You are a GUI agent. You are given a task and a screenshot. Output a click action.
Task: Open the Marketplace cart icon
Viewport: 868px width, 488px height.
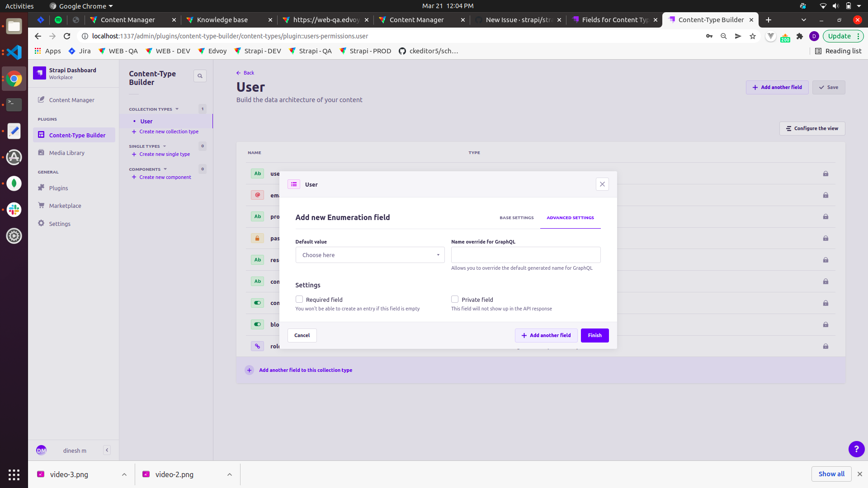41,206
